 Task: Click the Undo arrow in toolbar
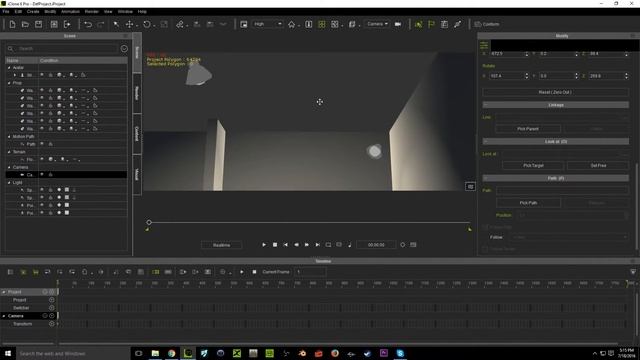click(88, 24)
